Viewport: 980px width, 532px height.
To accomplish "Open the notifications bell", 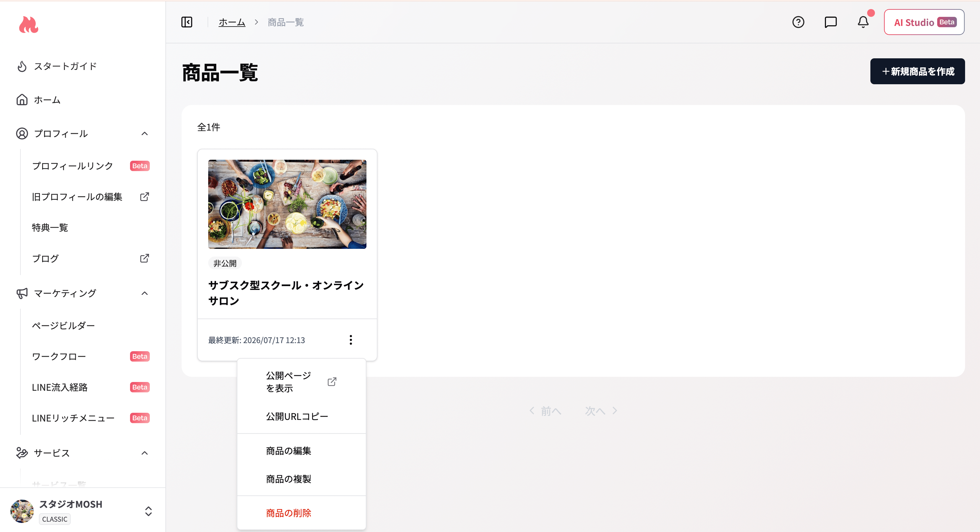I will (x=863, y=22).
